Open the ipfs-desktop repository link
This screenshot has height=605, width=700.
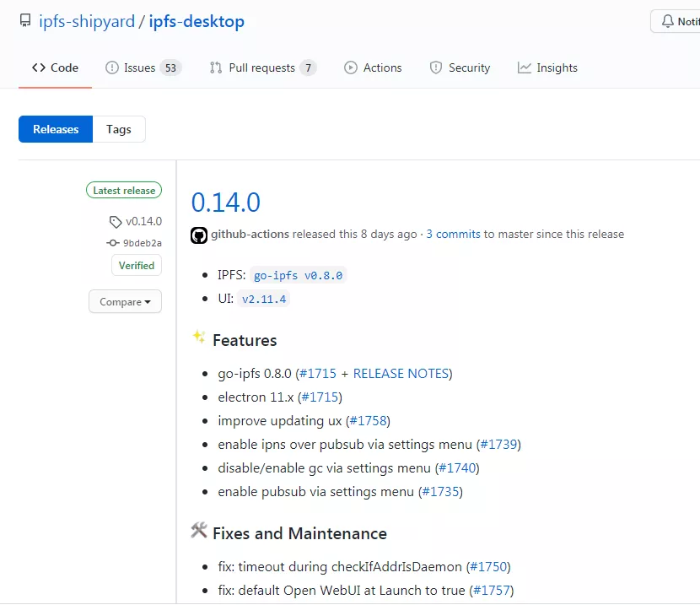click(x=197, y=21)
